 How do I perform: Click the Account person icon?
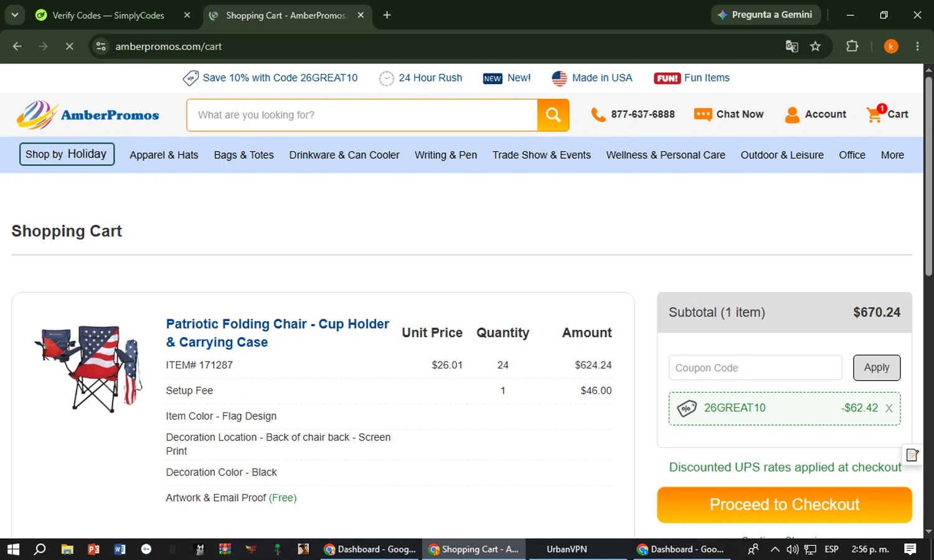tap(792, 114)
